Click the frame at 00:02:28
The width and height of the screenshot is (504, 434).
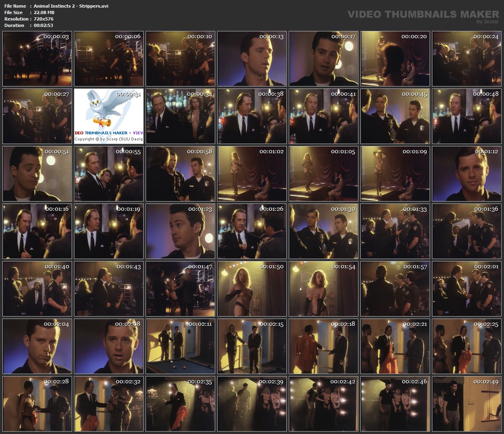[37, 404]
